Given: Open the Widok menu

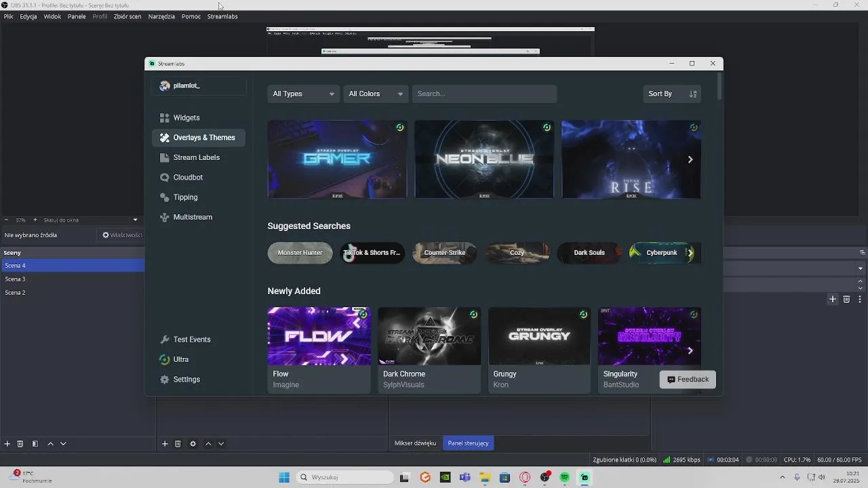Looking at the screenshot, I should point(52,16).
